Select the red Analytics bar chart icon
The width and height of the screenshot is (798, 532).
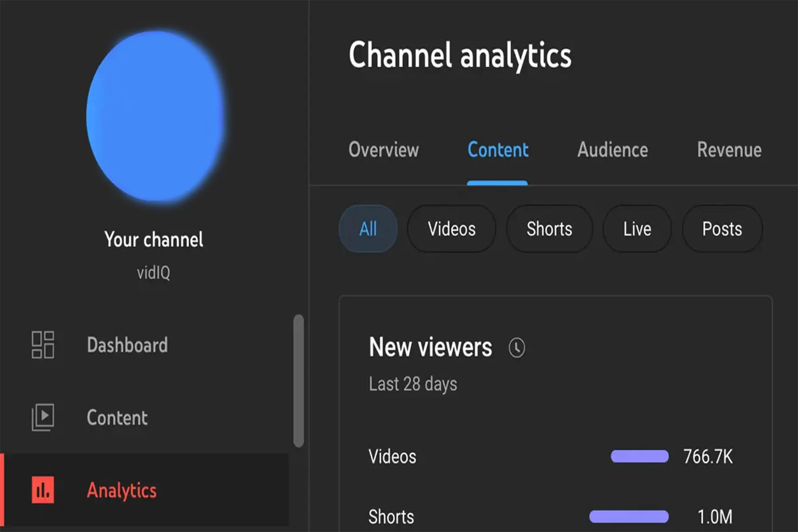click(43, 490)
